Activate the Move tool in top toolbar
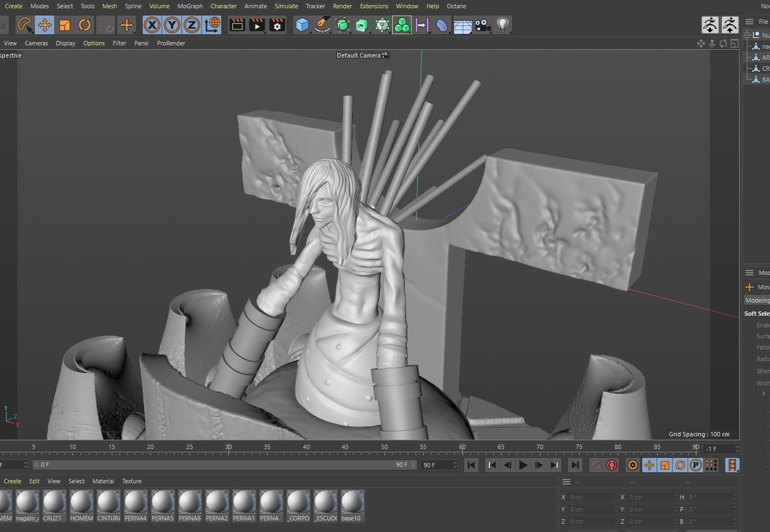The height and width of the screenshot is (532, 770). coord(44,25)
